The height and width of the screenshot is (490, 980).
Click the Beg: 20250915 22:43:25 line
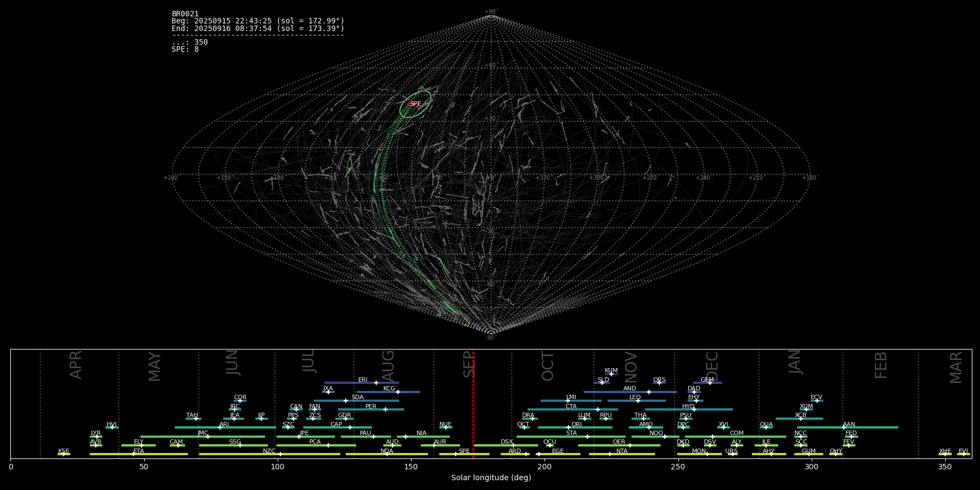coord(258,21)
